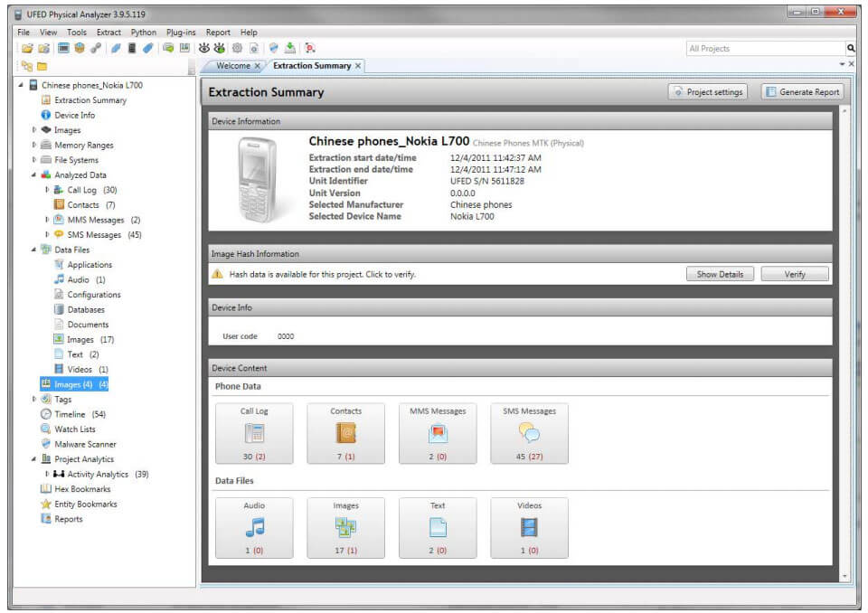Click the yellow folder icon above the tree
868x613 pixels.
click(42, 66)
